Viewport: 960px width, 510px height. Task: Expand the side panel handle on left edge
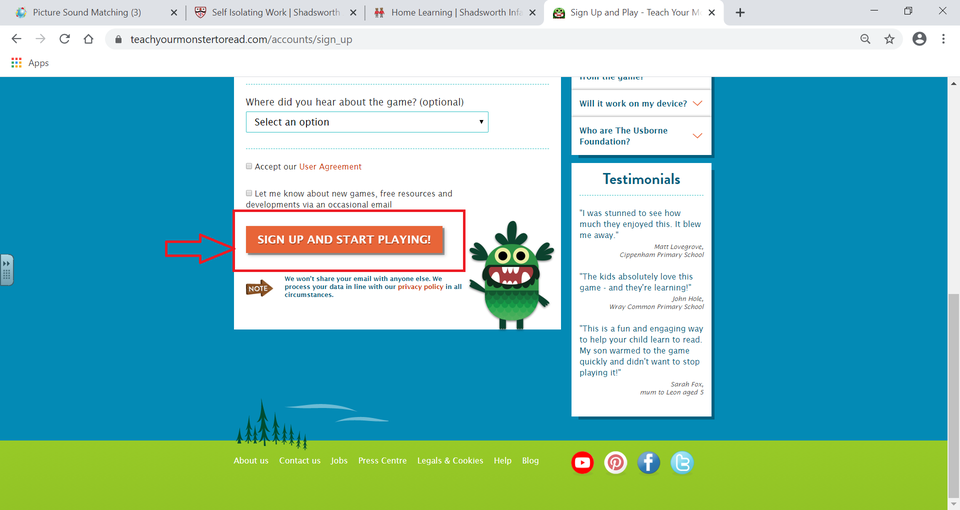pyautogui.click(x=6, y=269)
